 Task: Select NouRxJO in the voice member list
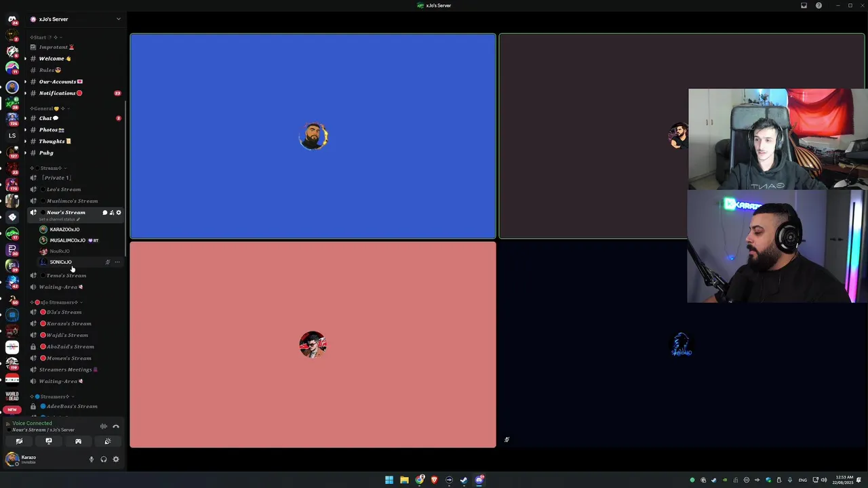tap(80, 251)
